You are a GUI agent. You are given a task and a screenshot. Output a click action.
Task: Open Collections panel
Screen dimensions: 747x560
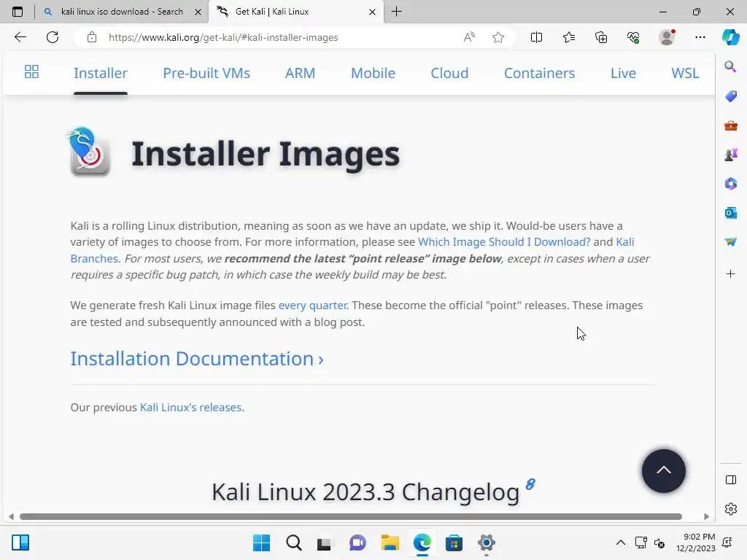pyautogui.click(x=601, y=37)
